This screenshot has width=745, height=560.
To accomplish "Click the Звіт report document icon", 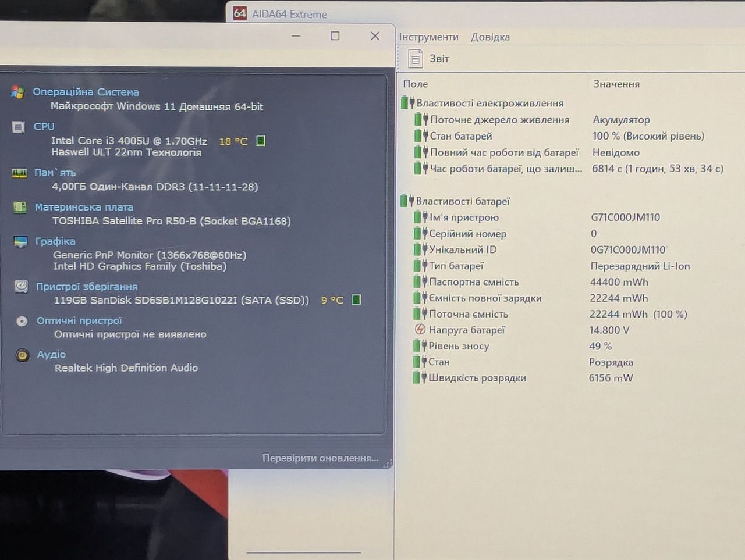I will pyautogui.click(x=416, y=58).
